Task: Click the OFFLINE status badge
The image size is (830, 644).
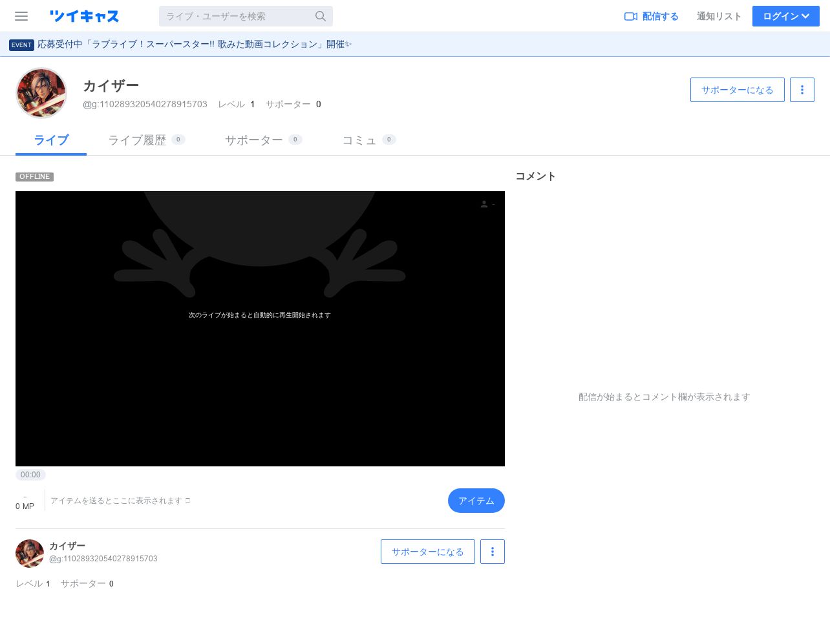Action: tap(34, 176)
